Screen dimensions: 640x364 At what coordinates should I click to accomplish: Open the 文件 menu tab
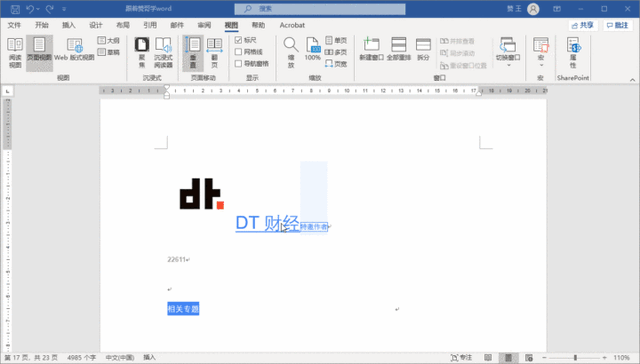click(x=14, y=25)
